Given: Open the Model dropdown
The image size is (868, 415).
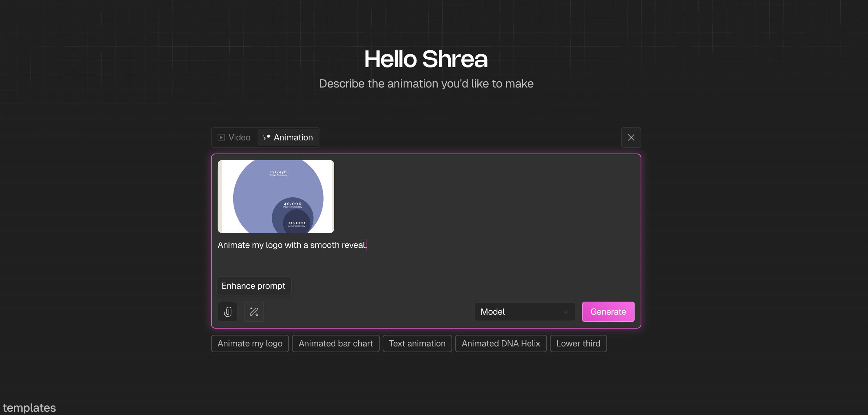Looking at the screenshot, I should (x=525, y=312).
